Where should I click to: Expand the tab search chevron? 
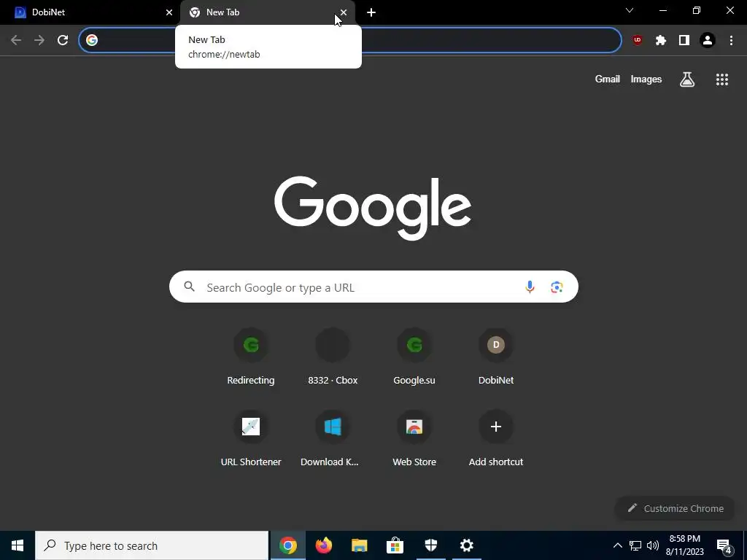pos(630,10)
